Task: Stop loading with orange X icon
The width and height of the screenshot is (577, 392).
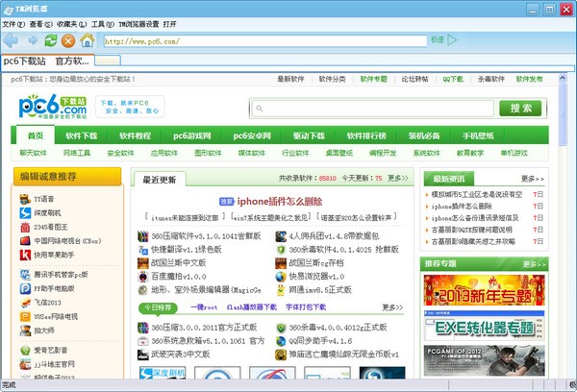Action: pos(68,40)
